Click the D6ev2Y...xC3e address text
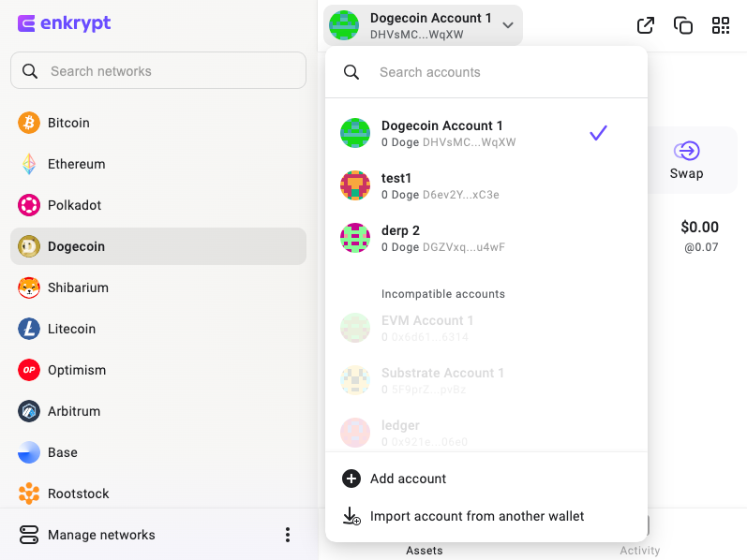Viewport: 747px width, 560px height. coord(461,195)
